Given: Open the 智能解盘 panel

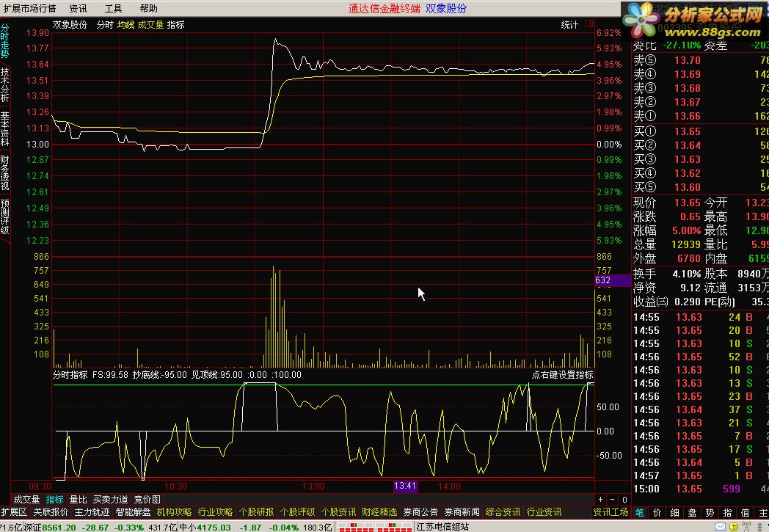Looking at the screenshot, I should [133, 512].
